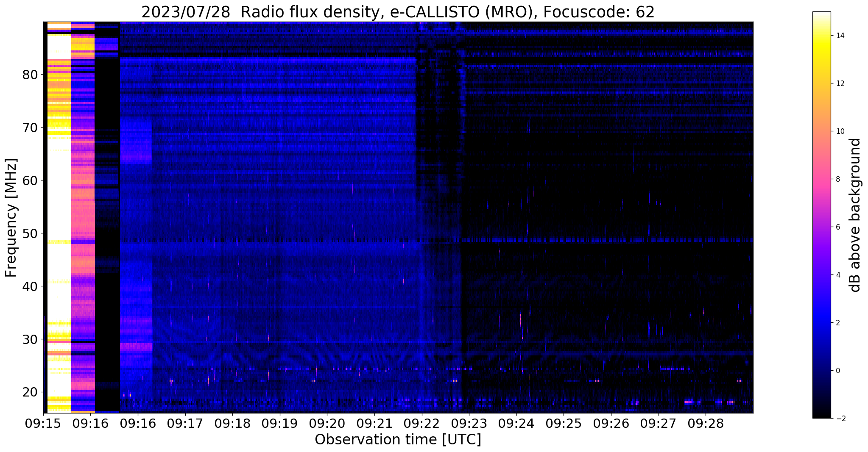Select the 40 tick on frequency axis
Screen dimensions: 868x452
pyautogui.click(x=30, y=286)
